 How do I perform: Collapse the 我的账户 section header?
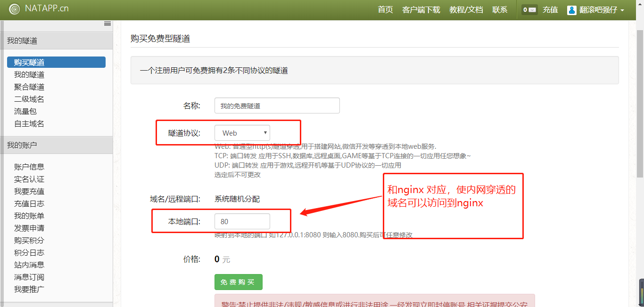57,145
